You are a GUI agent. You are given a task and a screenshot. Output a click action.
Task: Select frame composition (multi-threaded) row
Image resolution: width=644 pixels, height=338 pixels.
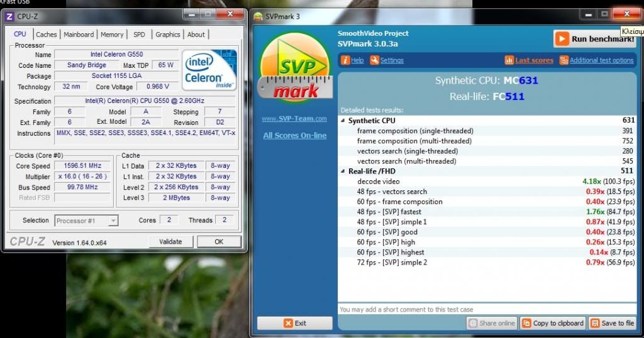pos(487,141)
